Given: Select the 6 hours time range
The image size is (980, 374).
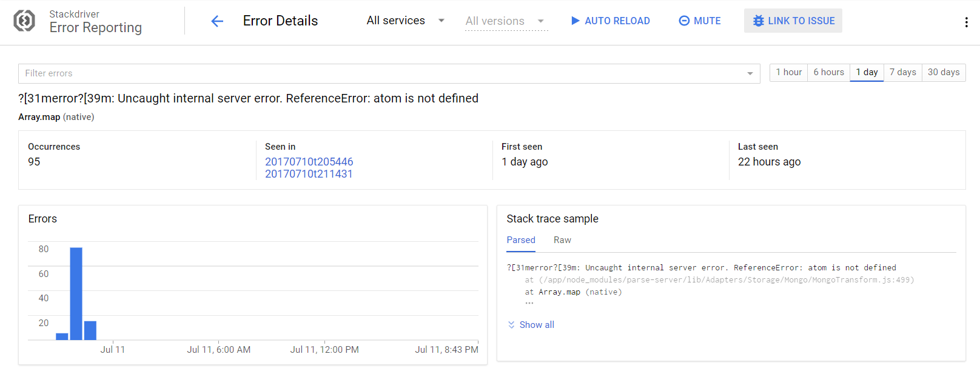Looking at the screenshot, I should pyautogui.click(x=828, y=72).
